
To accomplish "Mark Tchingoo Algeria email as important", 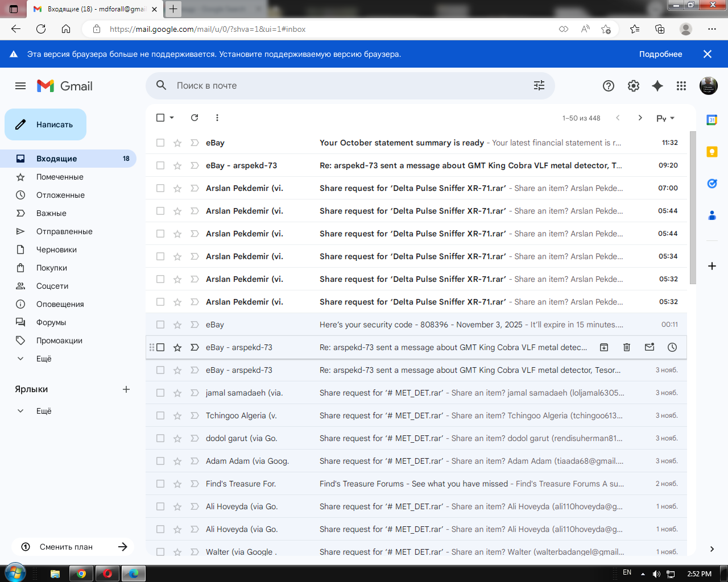I will coord(195,415).
